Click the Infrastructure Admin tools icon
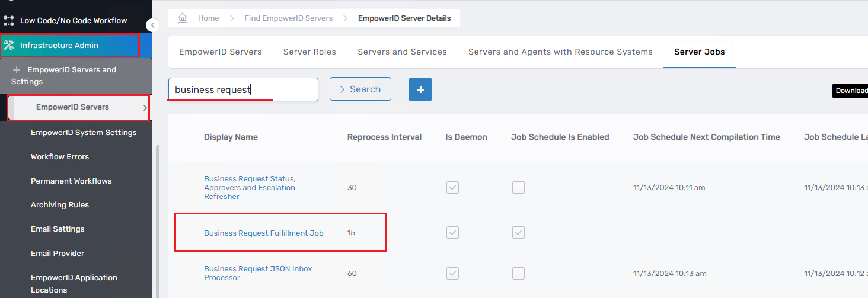The image size is (868, 298). 9,46
